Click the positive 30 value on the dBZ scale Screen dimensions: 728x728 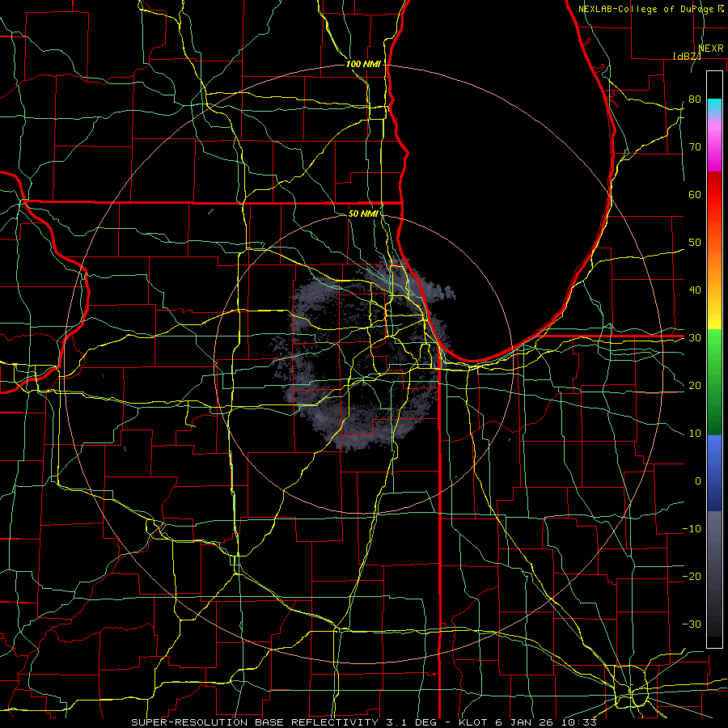[695, 337]
